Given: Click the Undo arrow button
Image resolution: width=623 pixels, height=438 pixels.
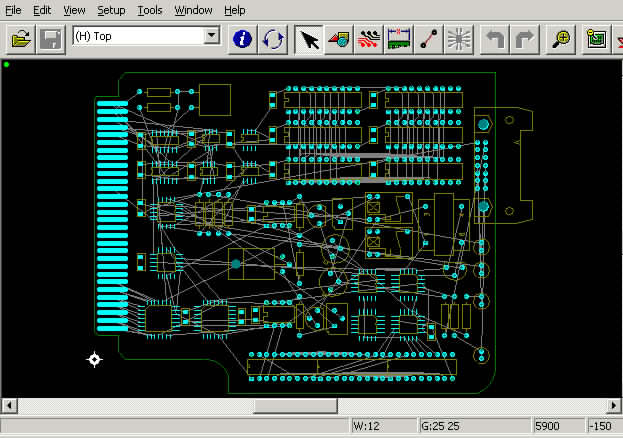Looking at the screenshot, I should 495,39.
